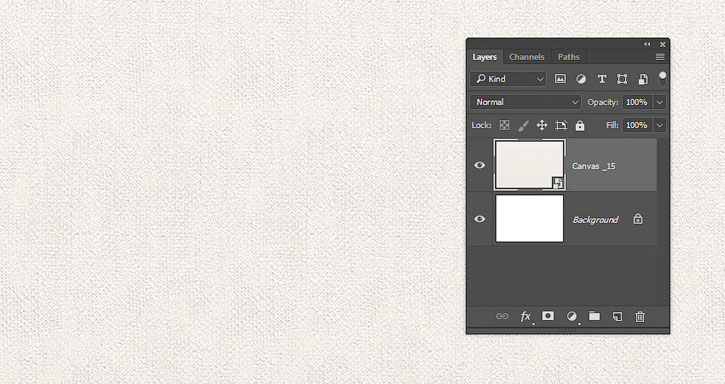Filter for adjustment layers icon

coord(581,79)
